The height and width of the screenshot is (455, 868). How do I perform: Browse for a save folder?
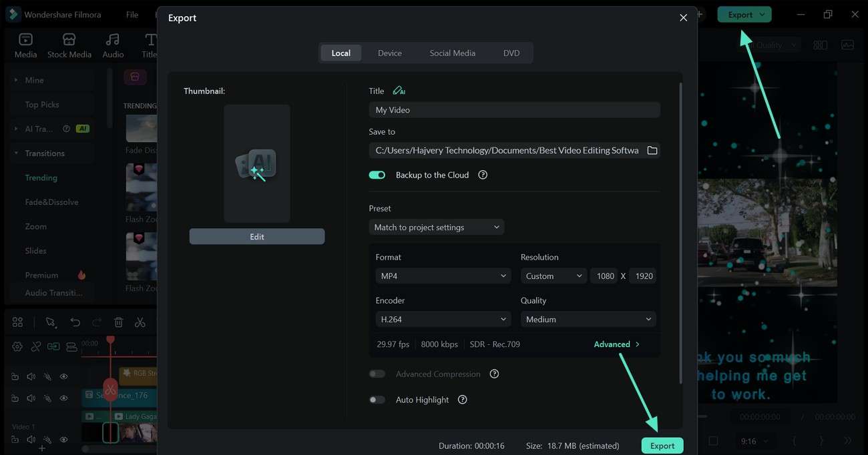(x=652, y=150)
